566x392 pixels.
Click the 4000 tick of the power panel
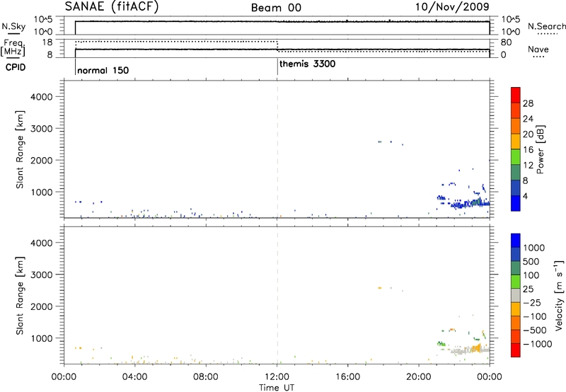[x=41, y=97]
